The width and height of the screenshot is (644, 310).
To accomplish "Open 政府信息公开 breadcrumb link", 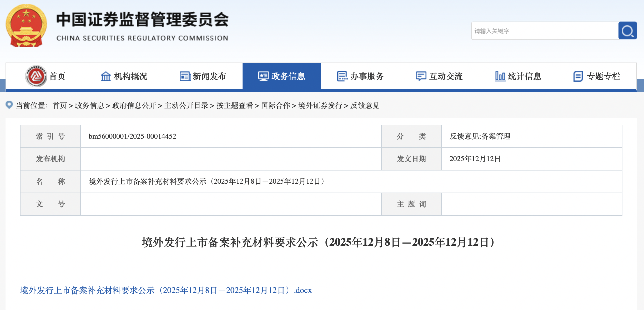I will tap(134, 106).
